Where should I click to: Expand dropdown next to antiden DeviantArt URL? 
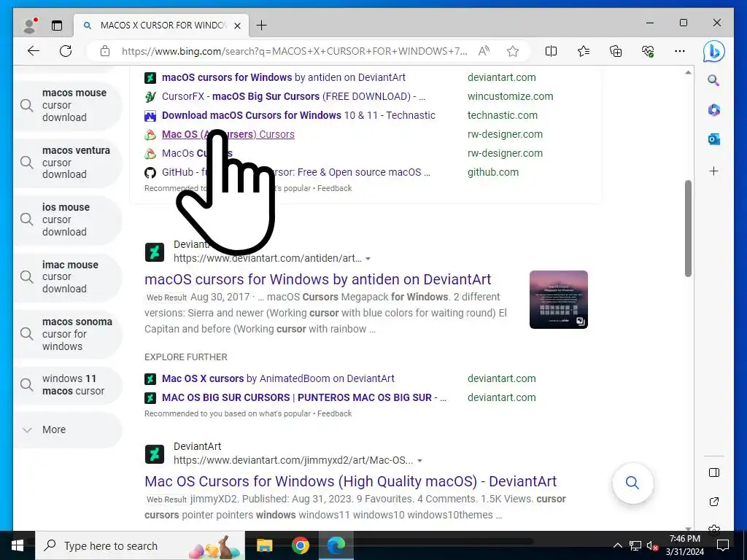point(368,259)
